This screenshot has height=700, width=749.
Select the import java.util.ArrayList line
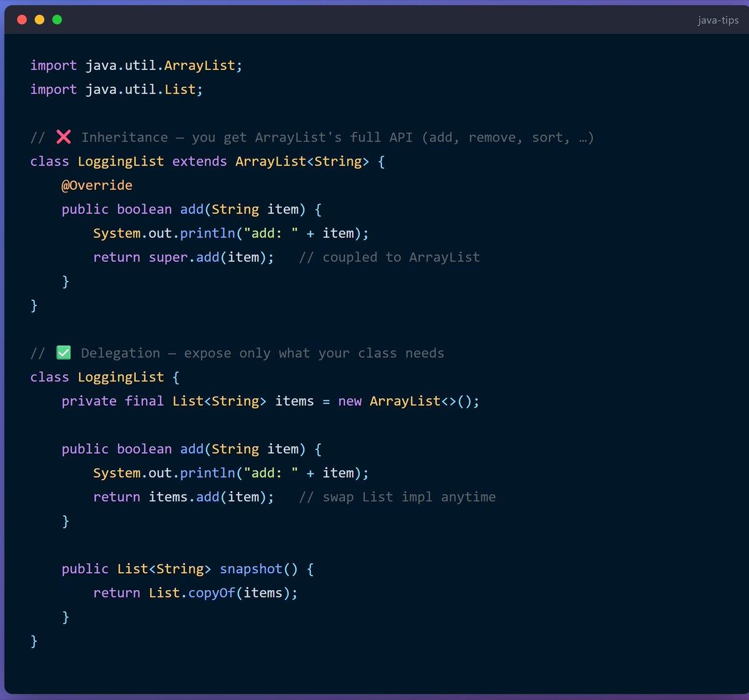(136, 66)
